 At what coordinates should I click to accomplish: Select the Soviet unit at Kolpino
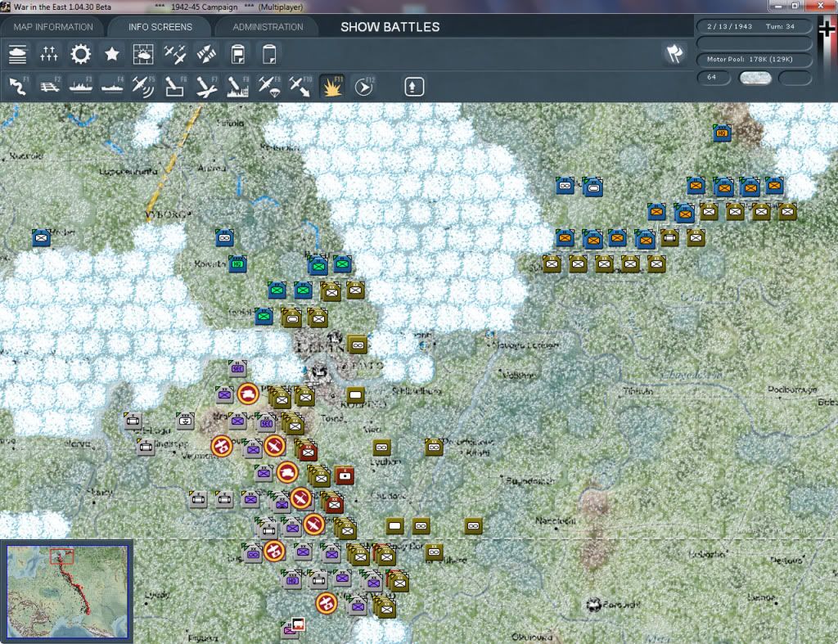pyautogui.click(x=355, y=395)
